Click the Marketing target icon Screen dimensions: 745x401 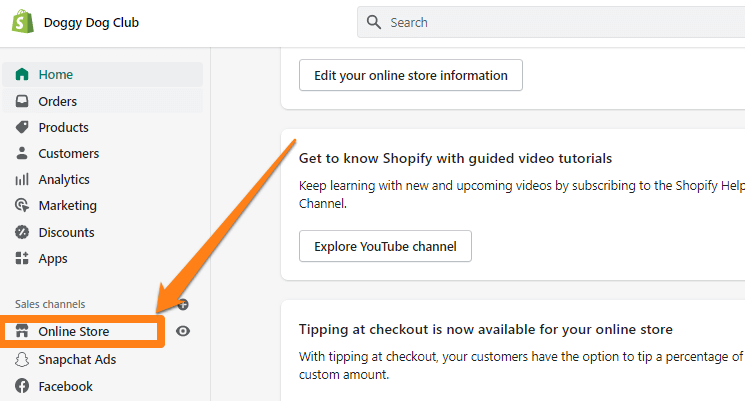[x=22, y=205]
